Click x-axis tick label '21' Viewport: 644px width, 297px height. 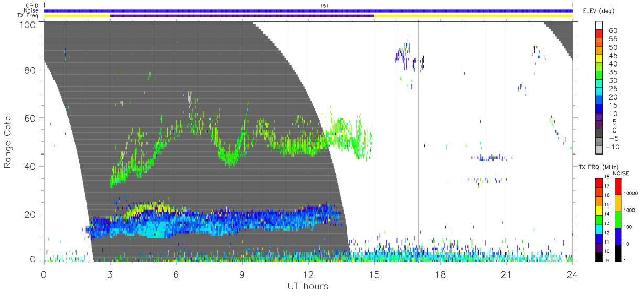coord(506,274)
